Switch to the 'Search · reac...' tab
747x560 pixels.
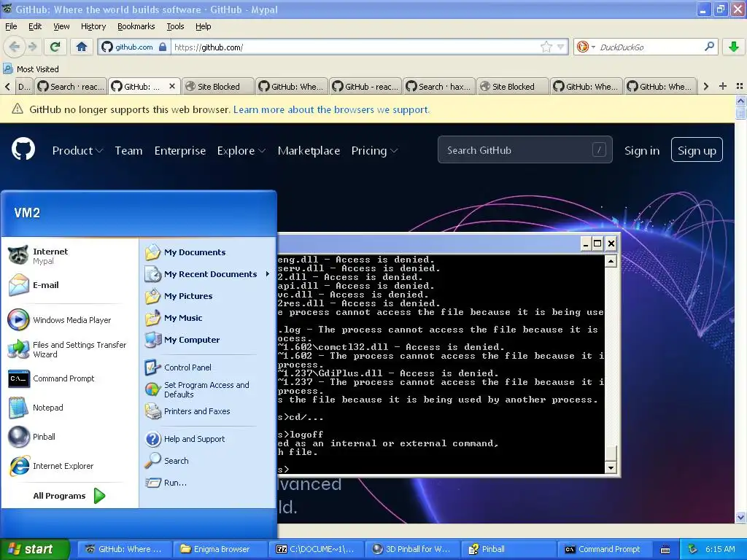pyautogui.click(x=71, y=86)
